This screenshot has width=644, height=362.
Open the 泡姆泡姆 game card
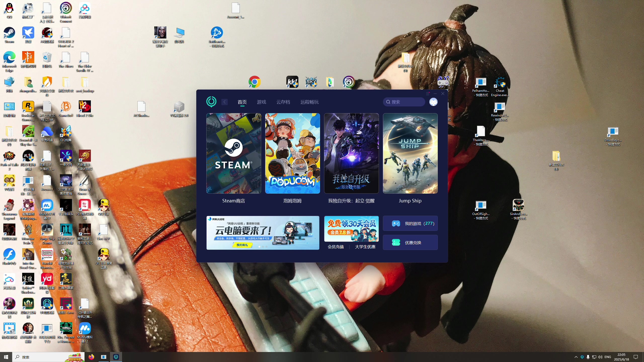point(292,158)
